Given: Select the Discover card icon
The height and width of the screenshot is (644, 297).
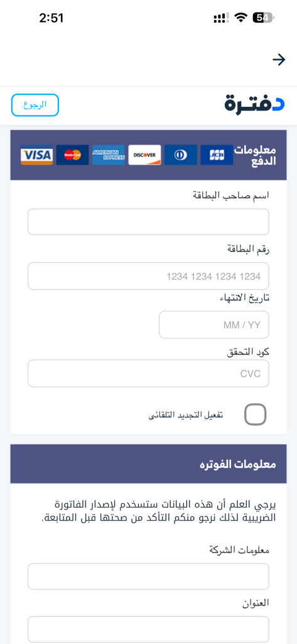Looking at the screenshot, I should pyautogui.click(x=145, y=155).
